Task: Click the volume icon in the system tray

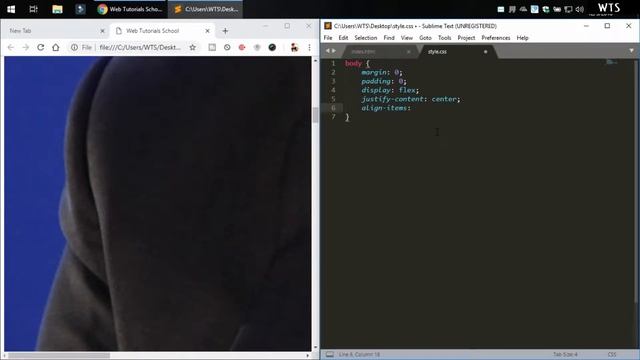Action: pyautogui.click(x=580, y=9)
